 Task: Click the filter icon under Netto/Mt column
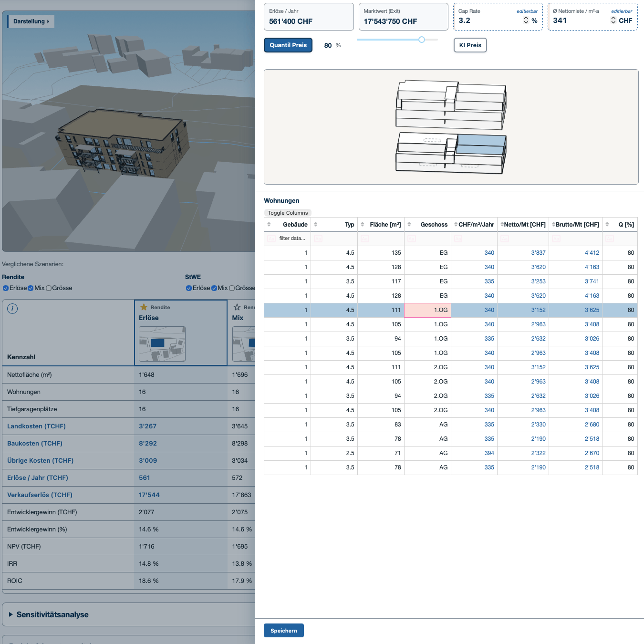pyautogui.click(x=505, y=239)
